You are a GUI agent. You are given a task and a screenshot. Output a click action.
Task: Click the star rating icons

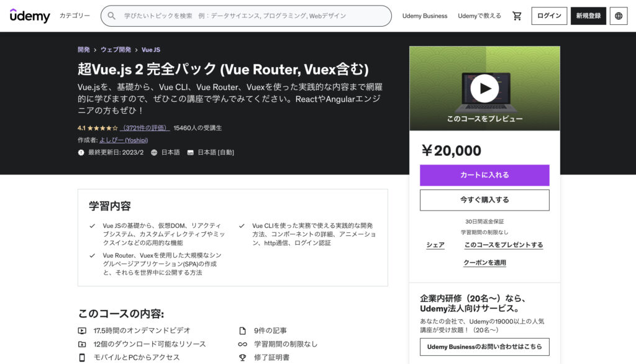(x=102, y=128)
